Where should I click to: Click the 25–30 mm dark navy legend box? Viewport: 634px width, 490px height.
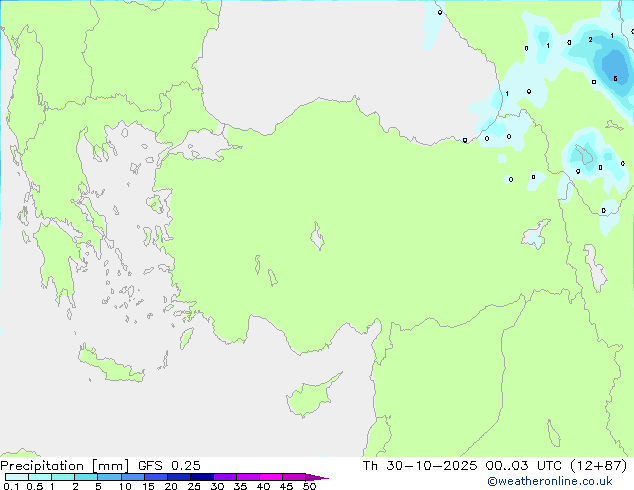point(202,477)
